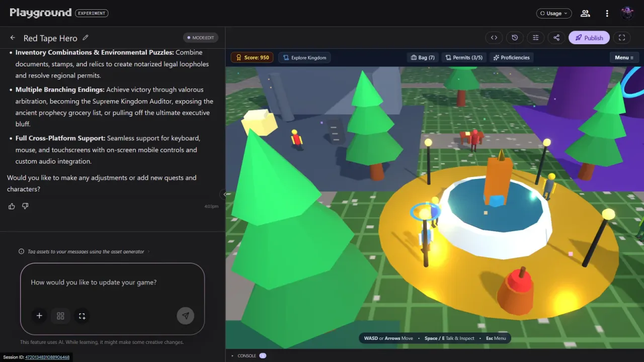
Task: Click 'Multiple Branching Endings:' heading text
Action: pos(59,89)
